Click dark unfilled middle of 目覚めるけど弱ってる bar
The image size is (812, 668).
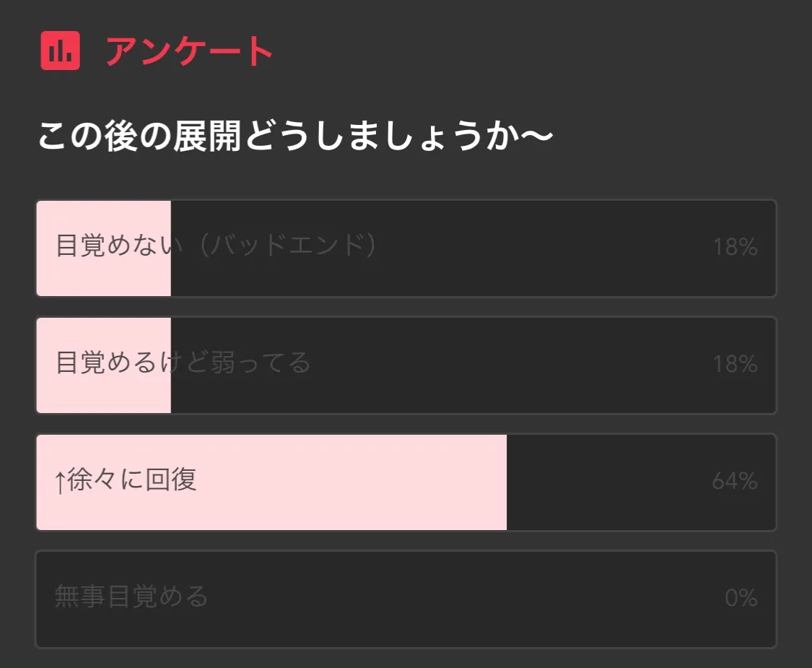(x=505, y=365)
